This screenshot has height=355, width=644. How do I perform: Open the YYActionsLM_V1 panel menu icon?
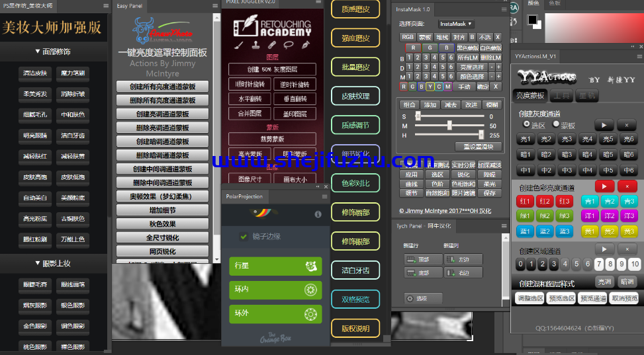tap(640, 56)
